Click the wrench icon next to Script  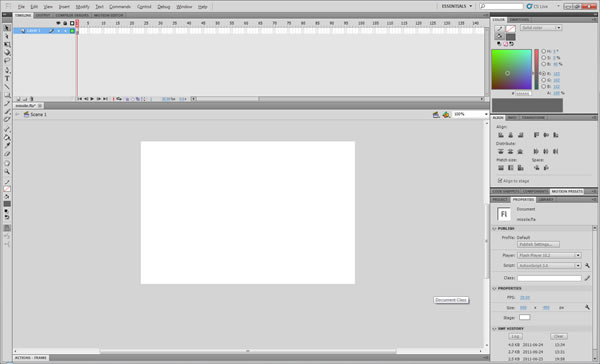click(x=587, y=265)
